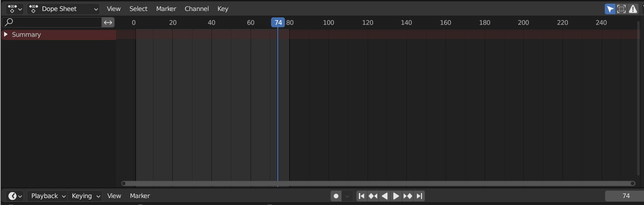Toggle the invert filter arrows button
The height and width of the screenshot is (205, 644).
pyautogui.click(x=108, y=22)
